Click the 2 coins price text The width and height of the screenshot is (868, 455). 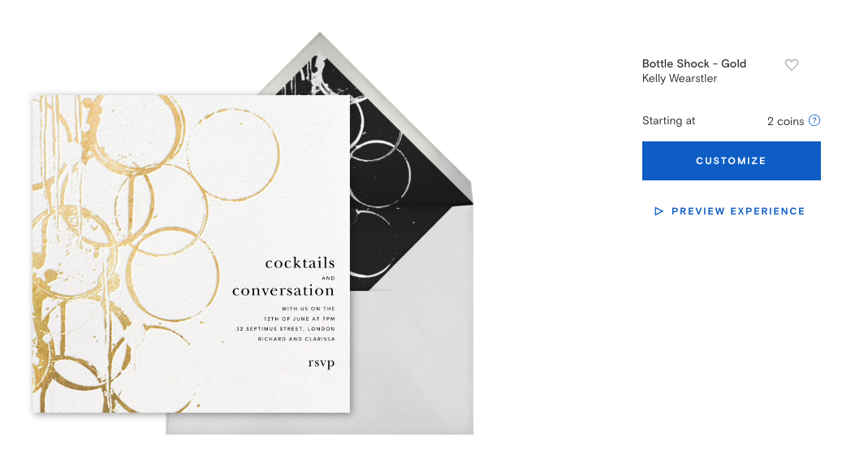click(785, 121)
